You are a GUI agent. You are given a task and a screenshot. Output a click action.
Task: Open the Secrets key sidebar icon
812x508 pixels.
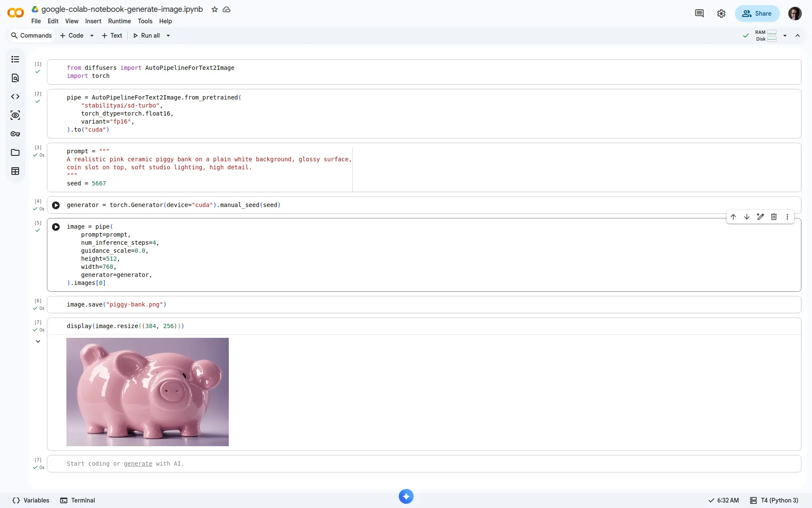point(15,134)
